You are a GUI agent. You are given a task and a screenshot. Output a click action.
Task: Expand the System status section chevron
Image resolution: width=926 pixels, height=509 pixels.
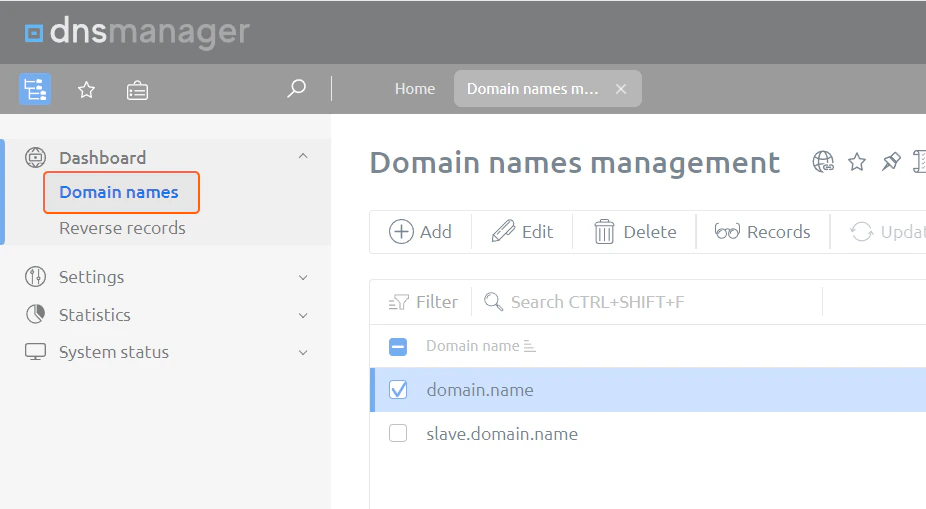pos(303,353)
